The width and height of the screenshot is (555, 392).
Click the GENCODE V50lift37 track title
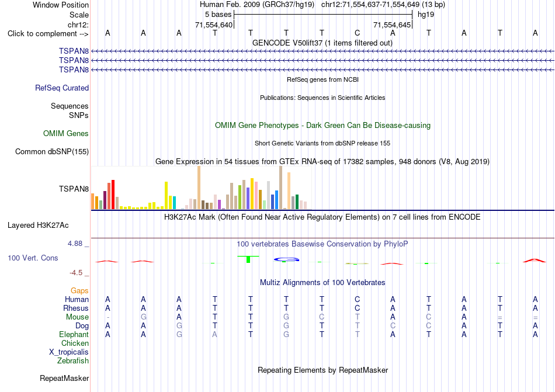(322, 43)
